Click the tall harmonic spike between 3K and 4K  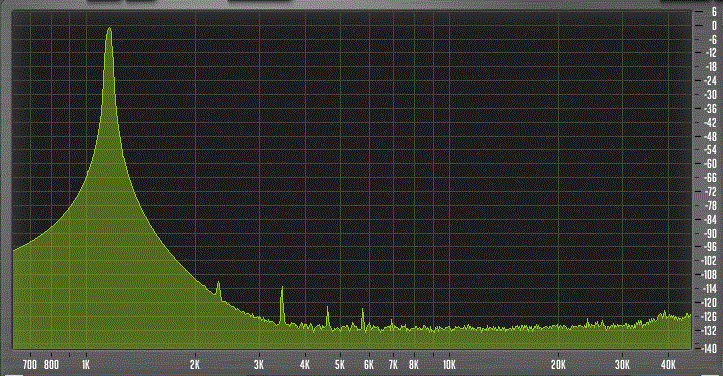[282, 304]
